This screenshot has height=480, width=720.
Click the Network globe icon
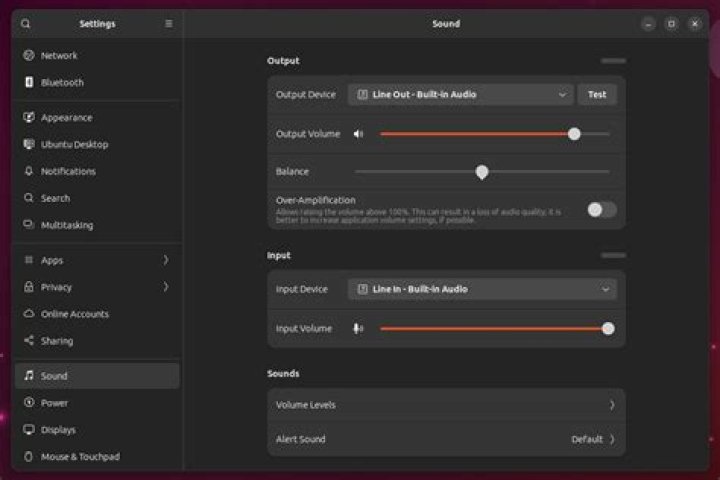[x=29, y=56]
